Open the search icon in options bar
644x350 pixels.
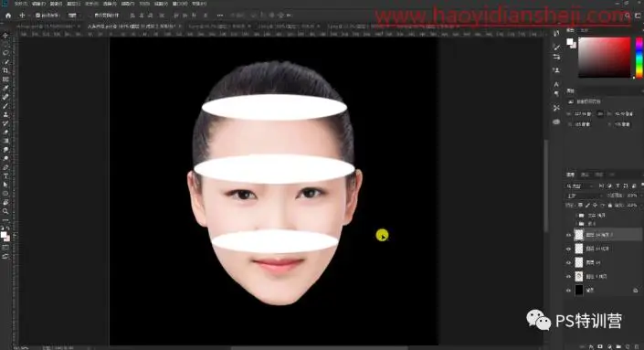point(628,16)
